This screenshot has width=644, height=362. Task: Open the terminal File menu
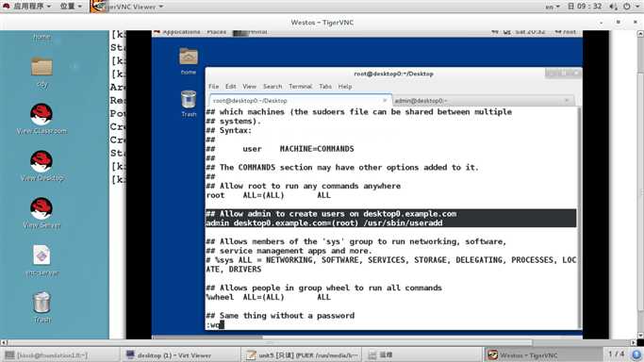pos(214,86)
